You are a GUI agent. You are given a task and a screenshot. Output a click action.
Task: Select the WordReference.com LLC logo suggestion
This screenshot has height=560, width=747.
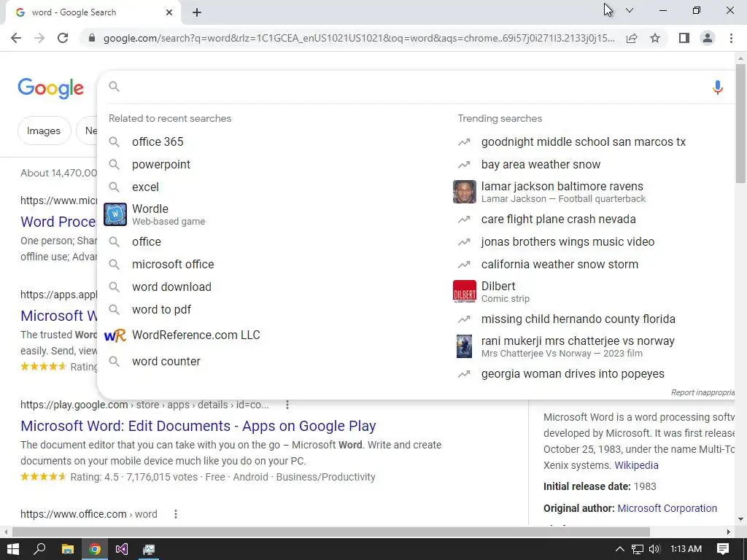(115, 335)
